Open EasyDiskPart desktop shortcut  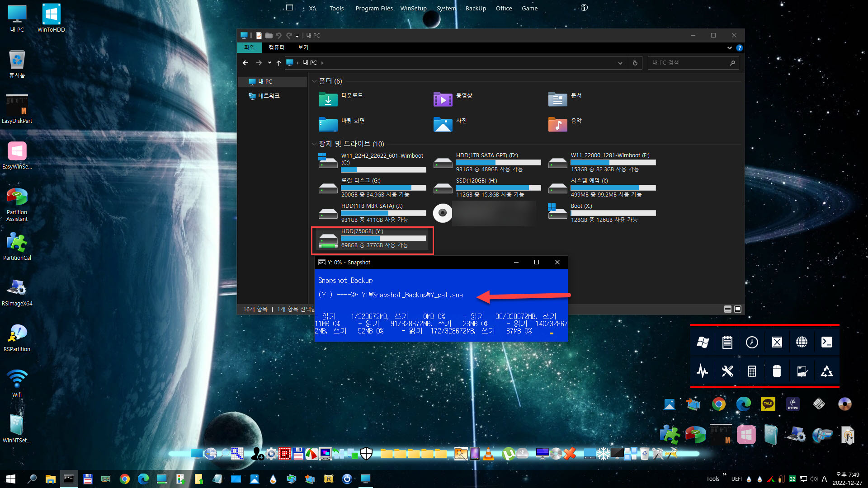pyautogui.click(x=17, y=109)
